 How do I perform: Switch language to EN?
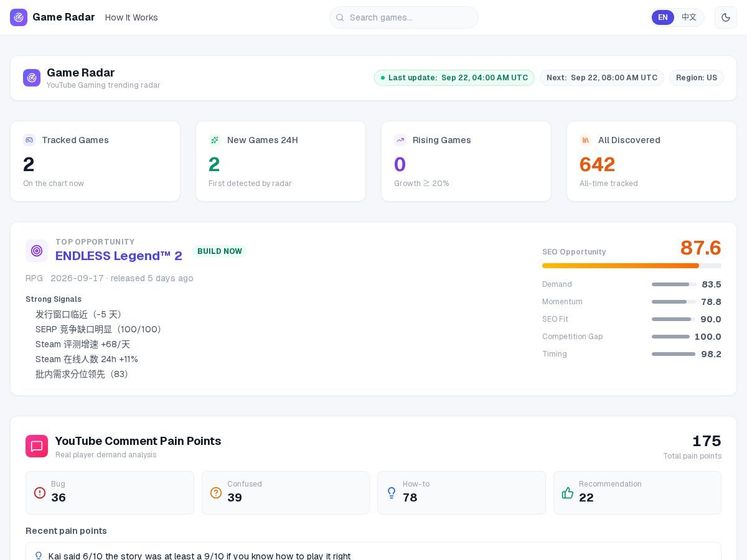tap(663, 17)
